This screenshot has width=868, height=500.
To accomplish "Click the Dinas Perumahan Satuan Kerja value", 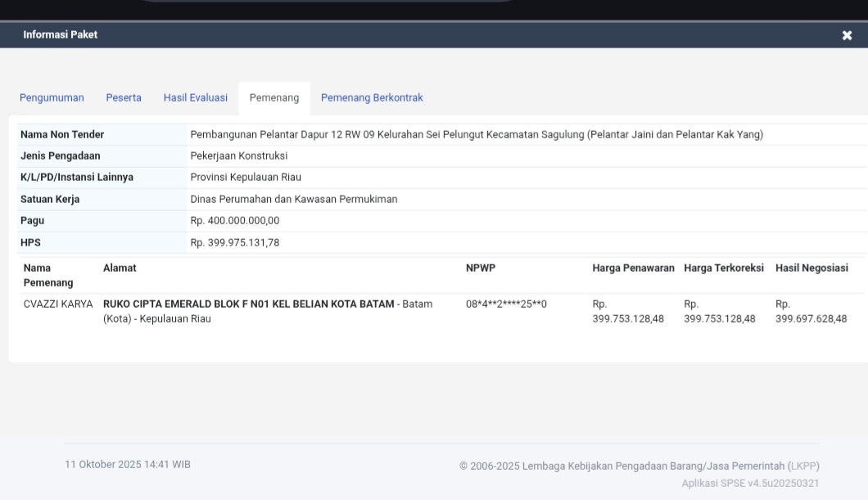I will coord(294,200).
